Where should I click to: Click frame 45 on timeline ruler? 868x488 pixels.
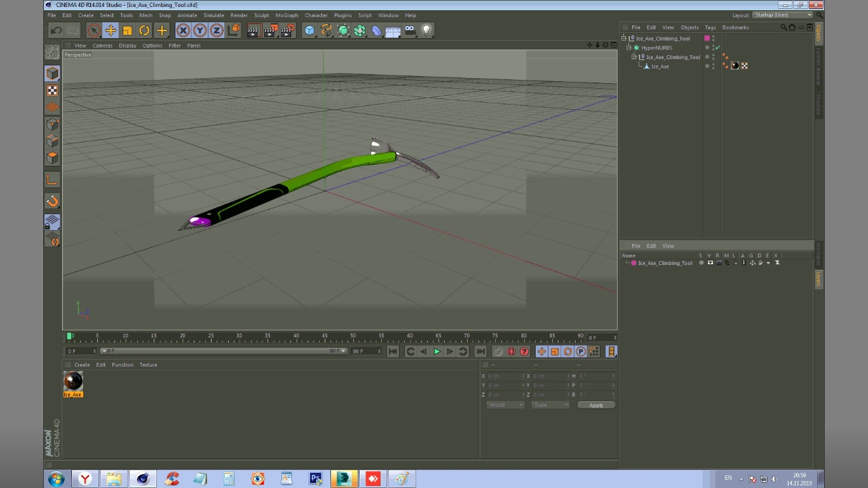(x=324, y=336)
